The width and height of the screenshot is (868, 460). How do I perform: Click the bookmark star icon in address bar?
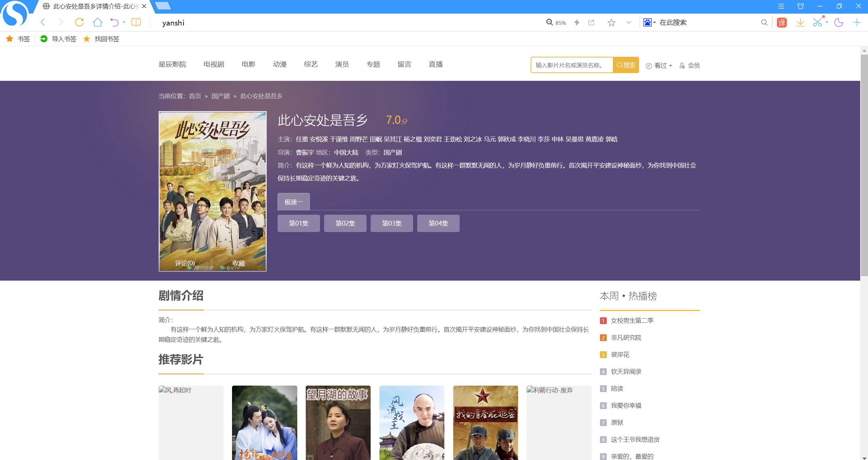611,22
